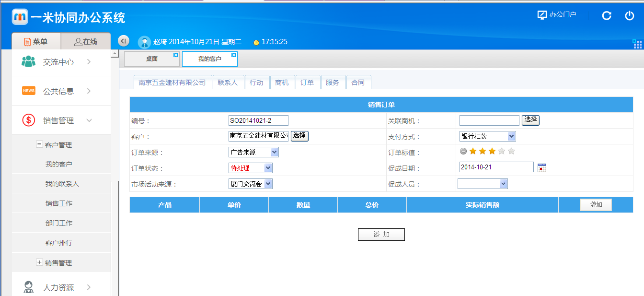Open 客户排行 in sidebar
The width and height of the screenshot is (644, 296).
point(59,243)
